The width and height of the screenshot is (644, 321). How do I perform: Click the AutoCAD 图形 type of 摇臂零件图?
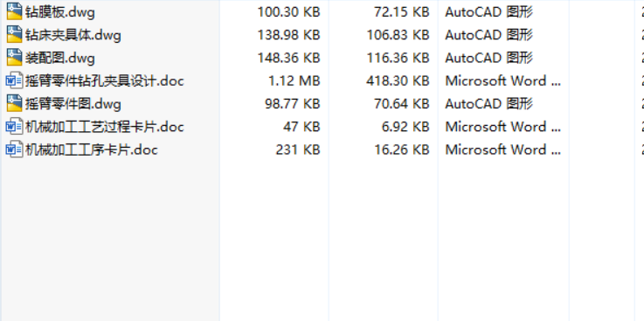point(488,104)
